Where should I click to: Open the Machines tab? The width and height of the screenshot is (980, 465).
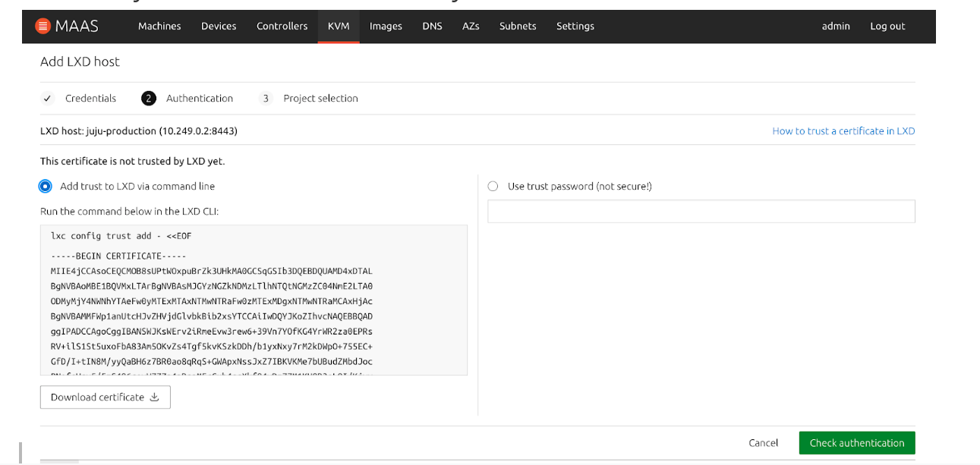[x=159, y=26]
